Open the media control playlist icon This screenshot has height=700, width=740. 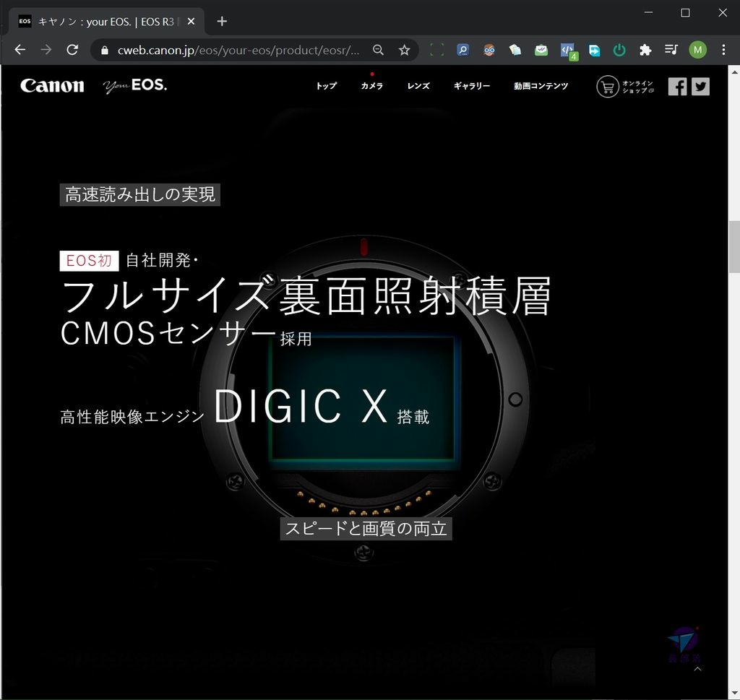click(x=671, y=50)
